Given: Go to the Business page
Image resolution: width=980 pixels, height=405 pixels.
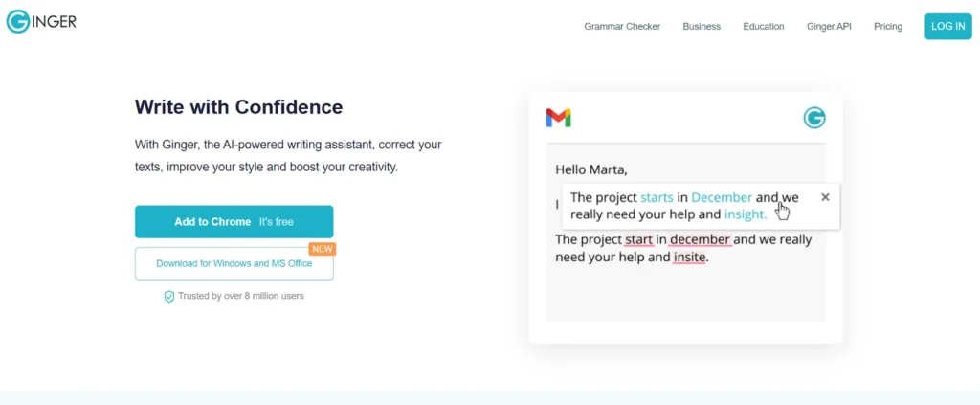Looking at the screenshot, I should [702, 27].
